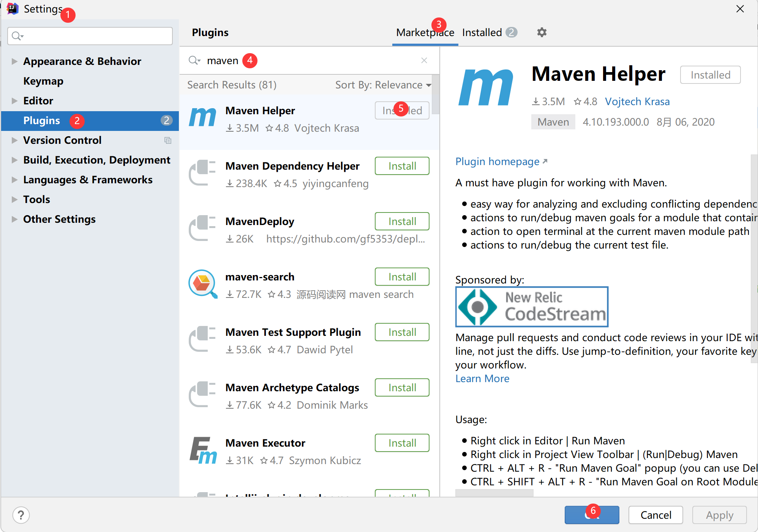Image resolution: width=758 pixels, height=532 pixels.
Task: Install the MavenDeploy plugin
Action: [x=402, y=221]
